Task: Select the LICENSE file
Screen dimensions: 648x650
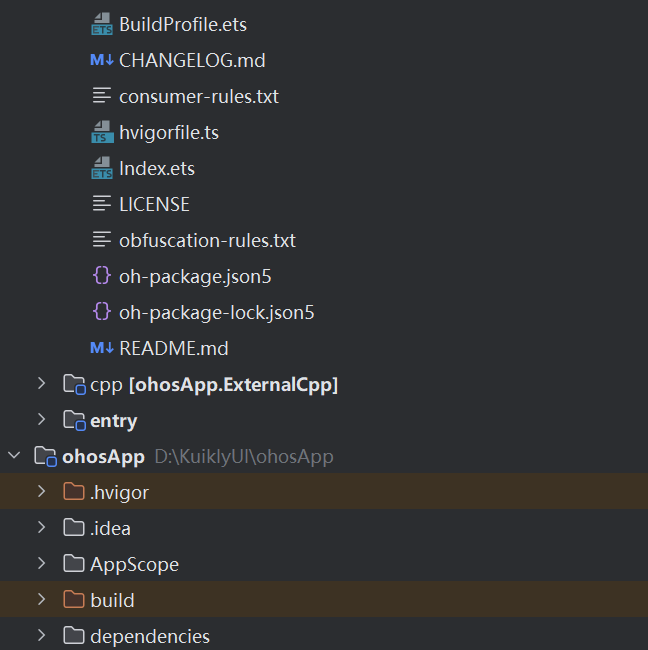Action: coord(155,204)
